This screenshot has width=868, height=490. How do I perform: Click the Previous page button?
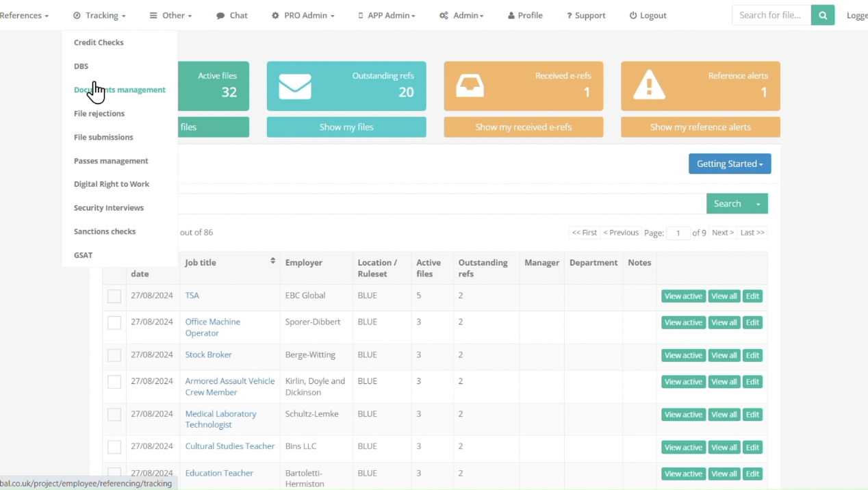coord(621,233)
